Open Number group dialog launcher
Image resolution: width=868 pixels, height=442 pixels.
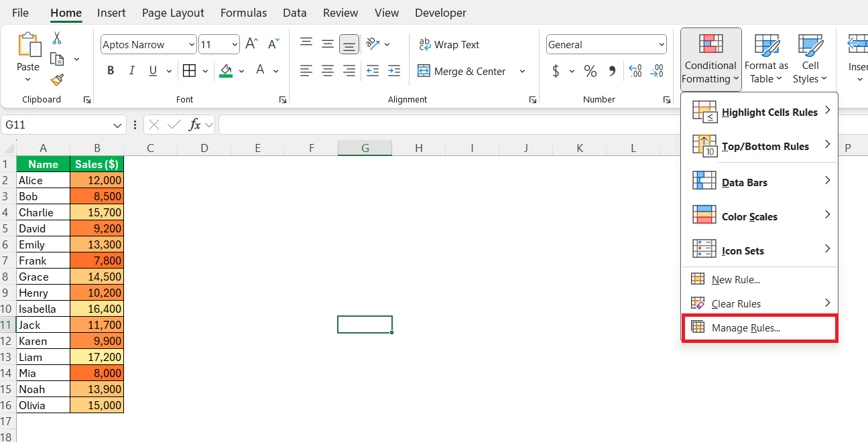[667, 100]
